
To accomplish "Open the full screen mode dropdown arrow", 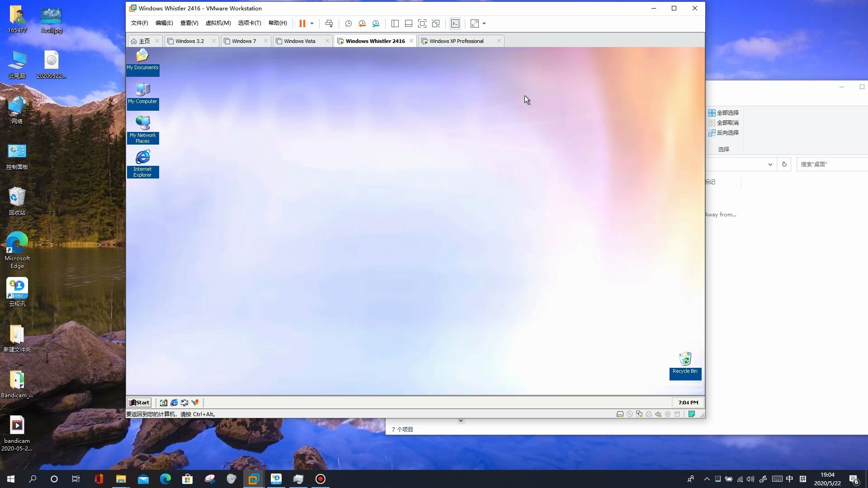I will (485, 23).
